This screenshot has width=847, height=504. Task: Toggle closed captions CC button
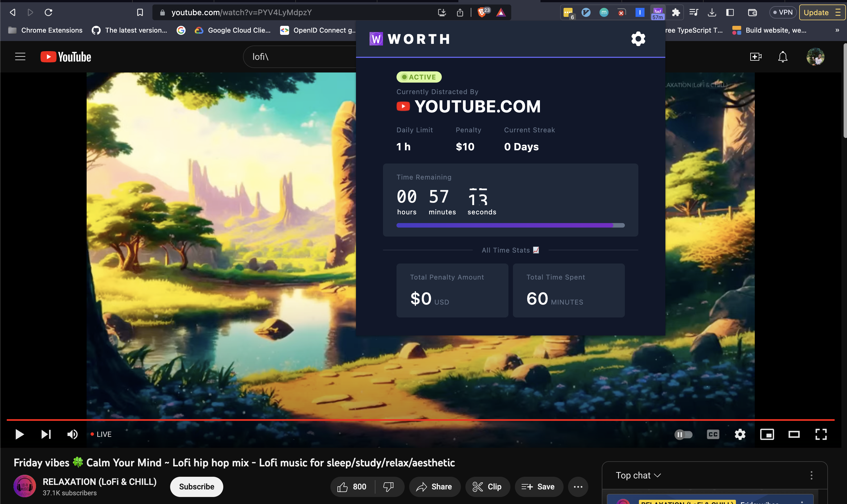coord(713,434)
